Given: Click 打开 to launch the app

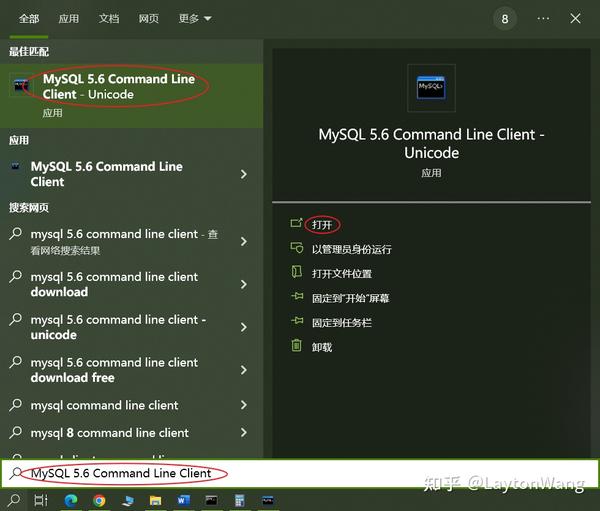Looking at the screenshot, I should (x=322, y=225).
